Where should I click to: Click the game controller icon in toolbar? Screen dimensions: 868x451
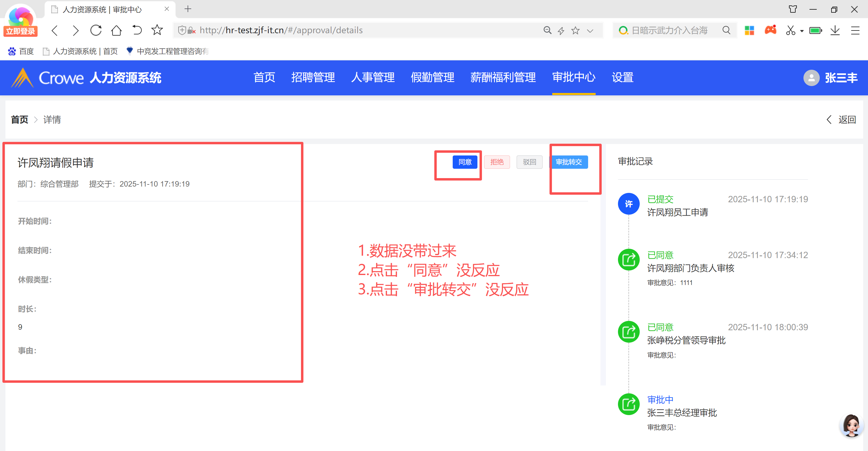pyautogui.click(x=770, y=30)
